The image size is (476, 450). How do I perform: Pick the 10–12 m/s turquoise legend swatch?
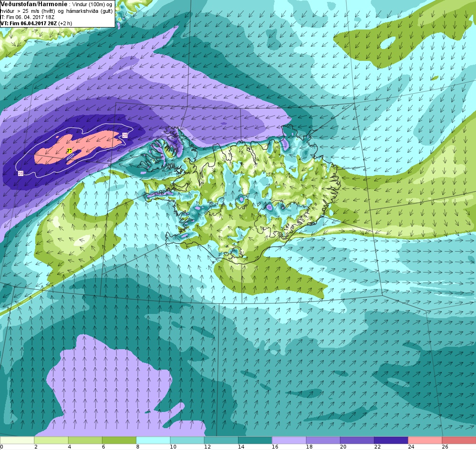click(x=187, y=440)
